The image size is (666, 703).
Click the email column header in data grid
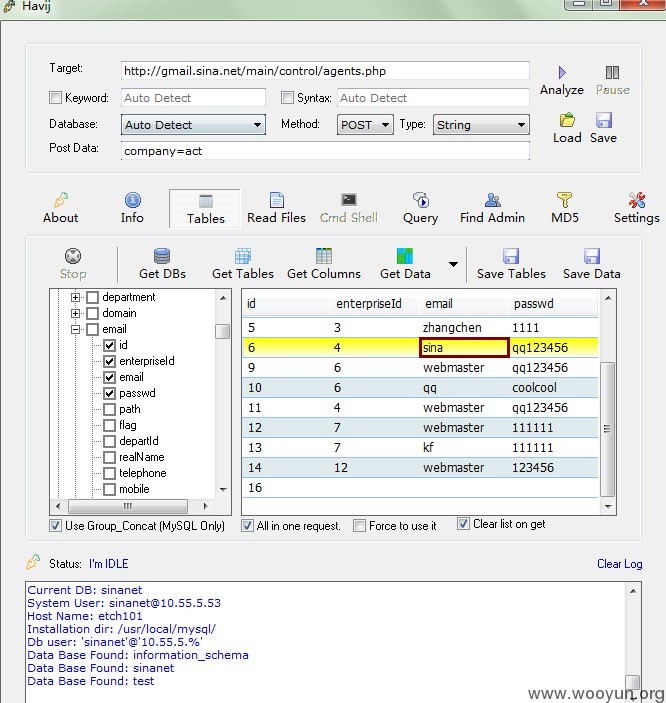(x=464, y=304)
